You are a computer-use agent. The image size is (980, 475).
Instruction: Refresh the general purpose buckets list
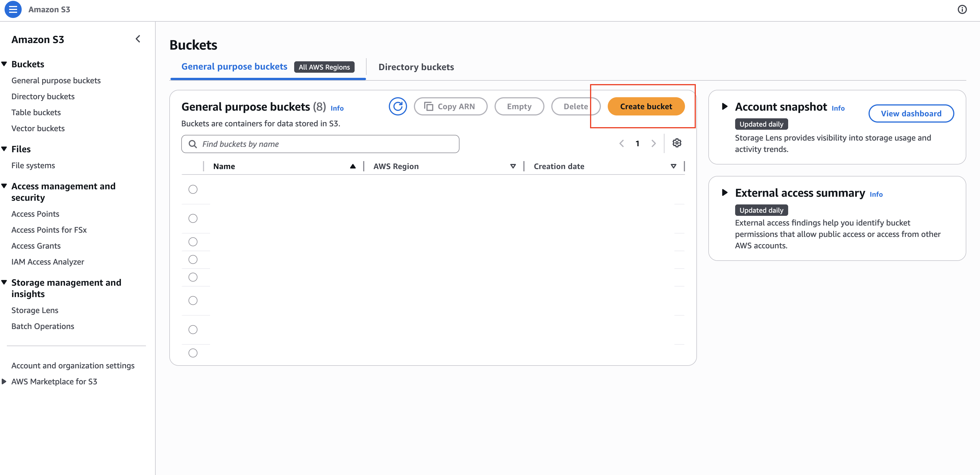(398, 107)
